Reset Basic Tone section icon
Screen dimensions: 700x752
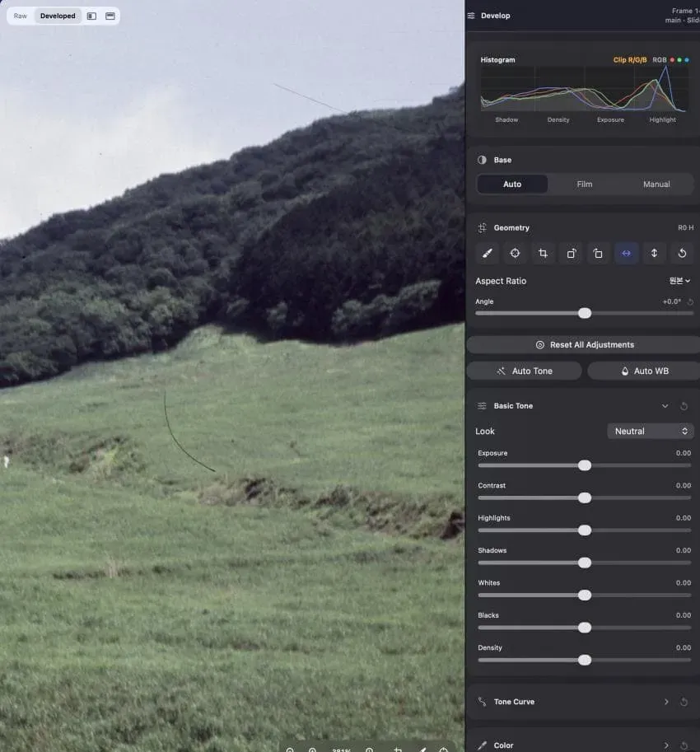pos(684,406)
